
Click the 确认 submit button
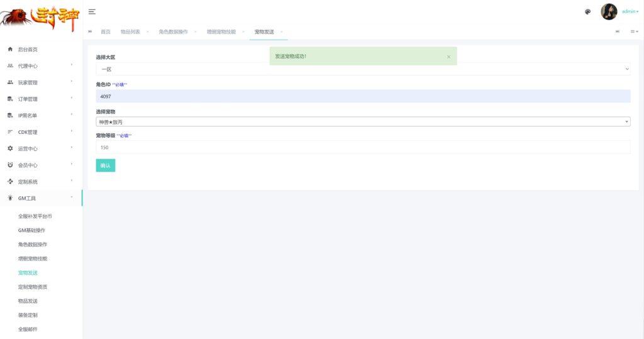[105, 165]
